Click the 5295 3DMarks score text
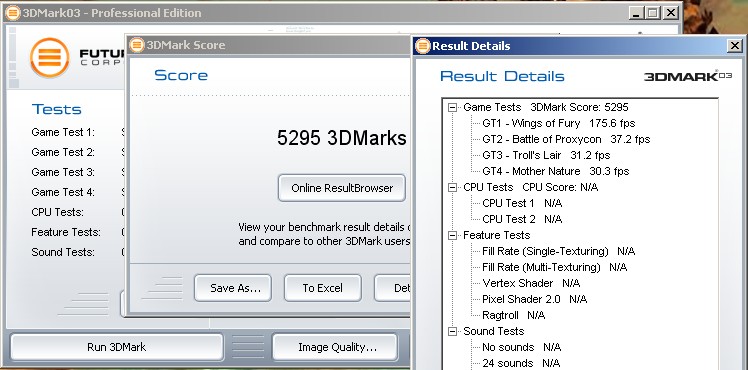Screen dimensions: 748x370 [342, 138]
